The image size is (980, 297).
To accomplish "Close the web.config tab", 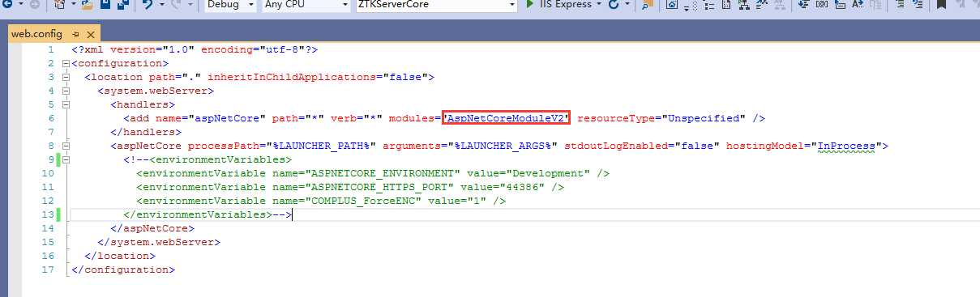I will point(90,35).
